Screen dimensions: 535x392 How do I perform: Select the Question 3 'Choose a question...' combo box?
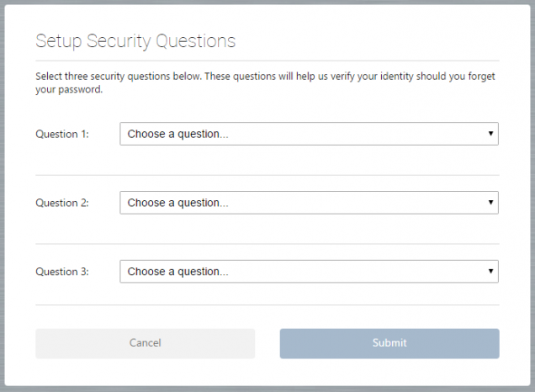pos(309,272)
